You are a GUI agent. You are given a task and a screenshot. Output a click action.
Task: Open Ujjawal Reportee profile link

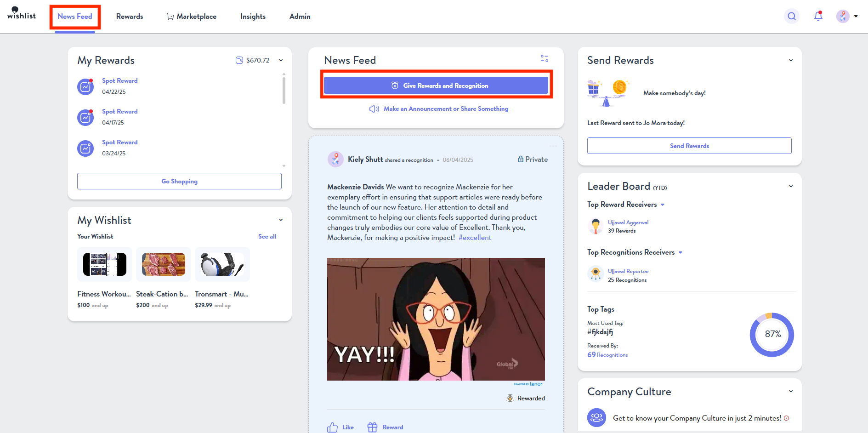[x=628, y=271]
